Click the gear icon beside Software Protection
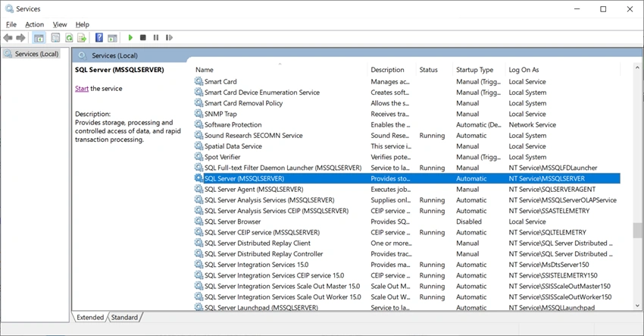This screenshot has height=336, width=644. [x=199, y=124]
